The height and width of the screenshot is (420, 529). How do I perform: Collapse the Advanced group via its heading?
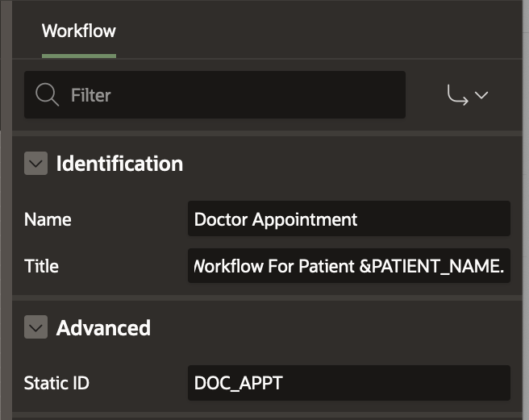coord(103,328)
